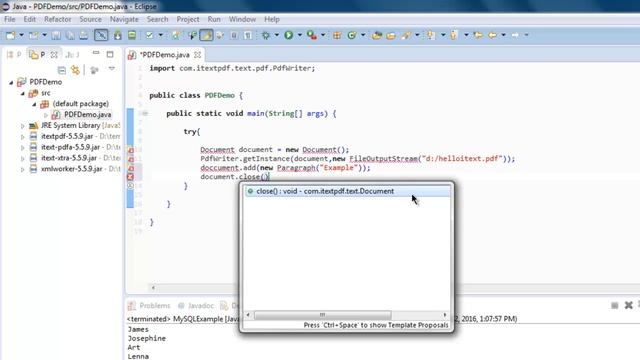
Task: Open the New Java Class dropdown arrow
Action: point(363,36)
